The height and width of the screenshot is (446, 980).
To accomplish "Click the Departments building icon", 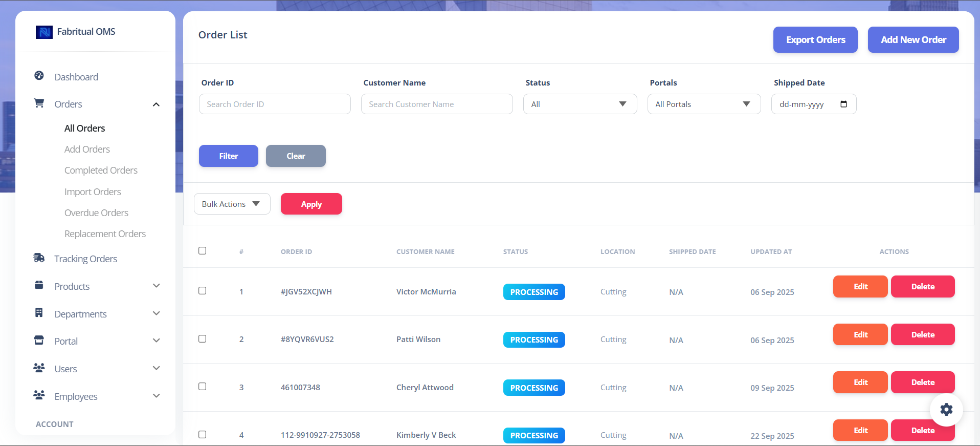I will click(x=39, y=313).
